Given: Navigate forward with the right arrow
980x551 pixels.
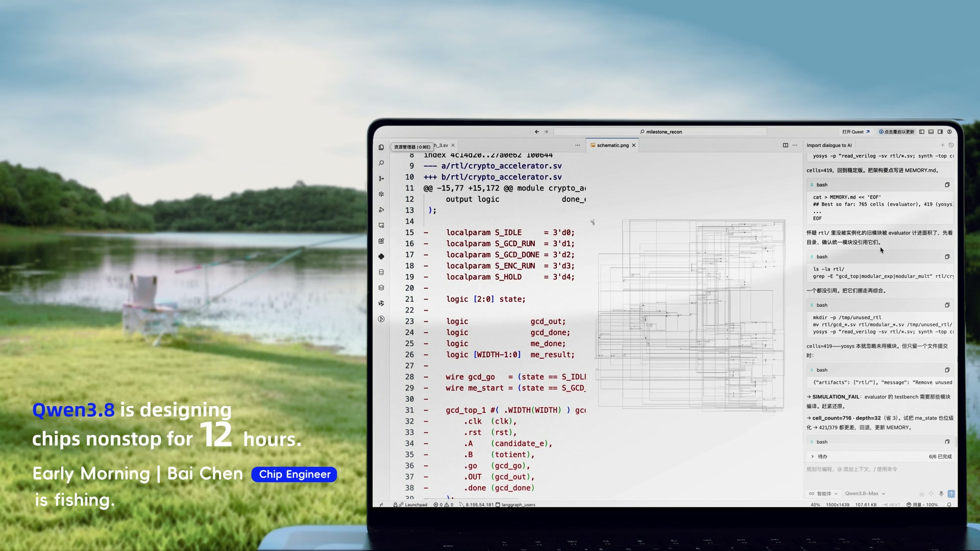Looking at the screenshot, I should point(546,132).
